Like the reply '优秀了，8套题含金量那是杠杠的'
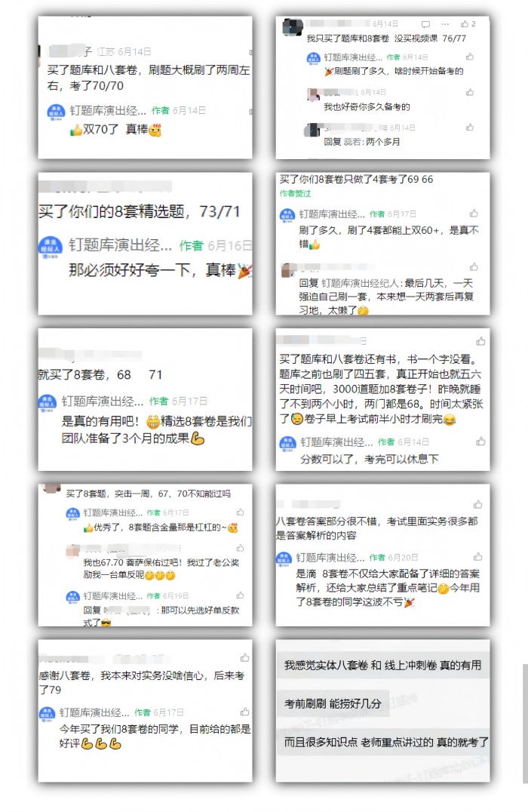 (240, 512)
